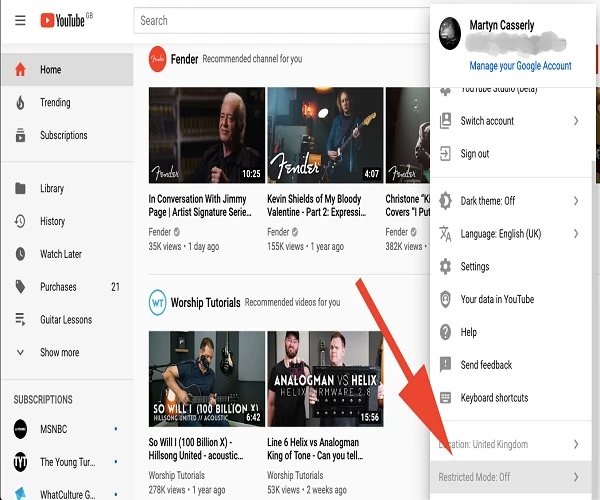The width and height of the screenshot is (600, 500).
Task: Open Switch account submenu arrow
Action: click(x=576, y=121)
